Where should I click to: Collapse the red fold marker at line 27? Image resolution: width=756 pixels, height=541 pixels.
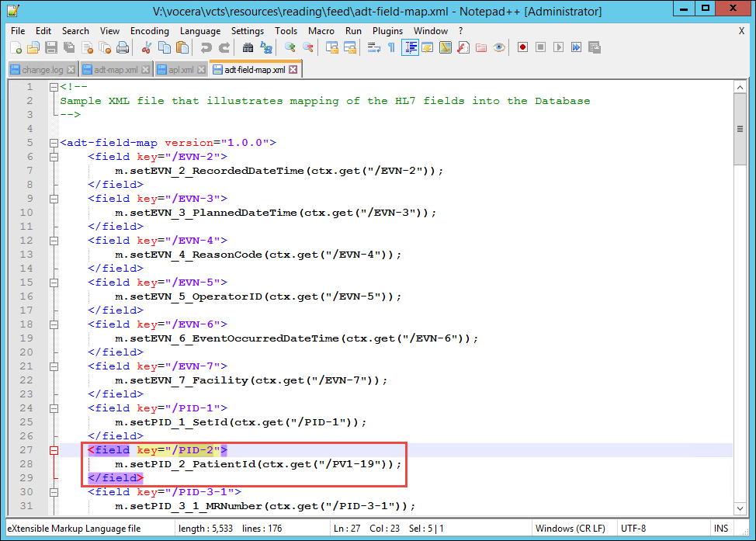tap(54, 450)
